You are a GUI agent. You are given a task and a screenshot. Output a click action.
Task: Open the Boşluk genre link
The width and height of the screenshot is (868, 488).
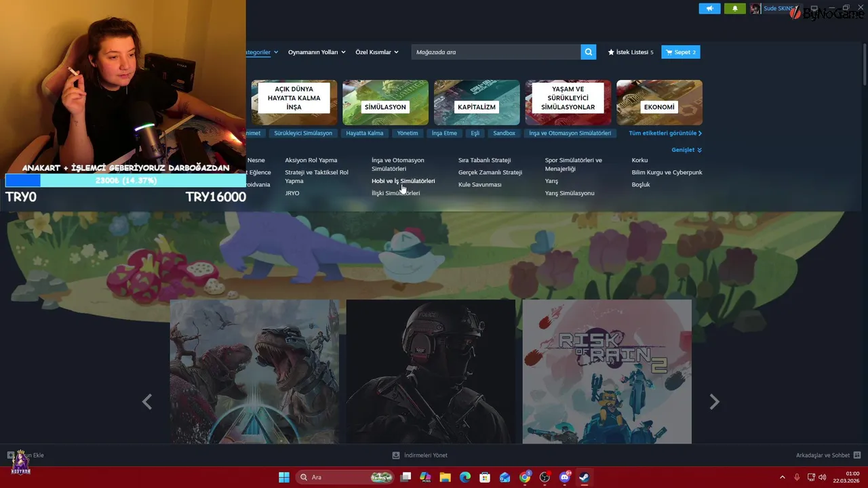(x=641, y=184)
